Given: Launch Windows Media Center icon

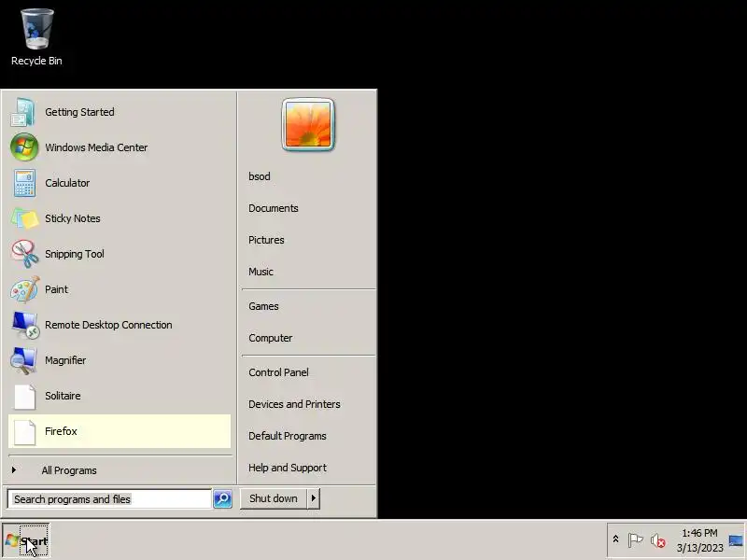Looking at the screenshot, I should [24, 147].
